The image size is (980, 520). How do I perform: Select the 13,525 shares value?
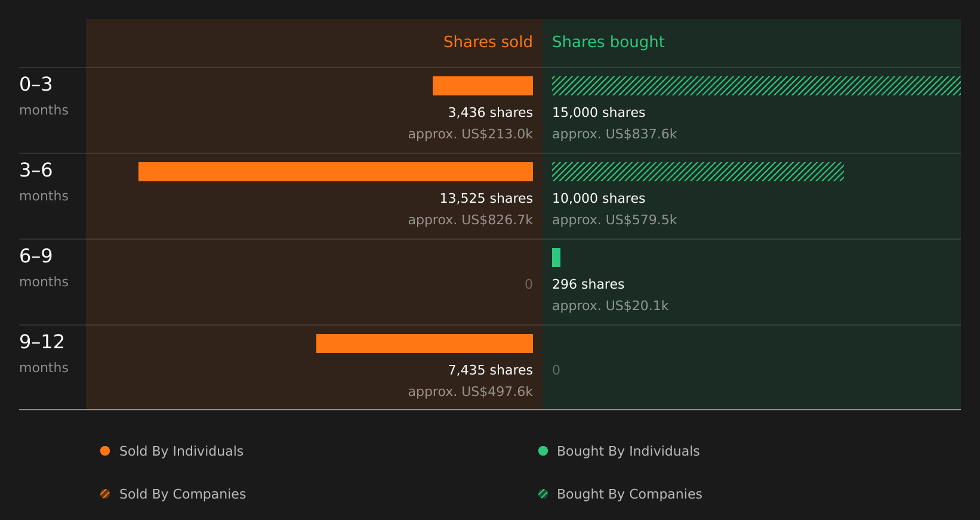[x=486, y=199]
